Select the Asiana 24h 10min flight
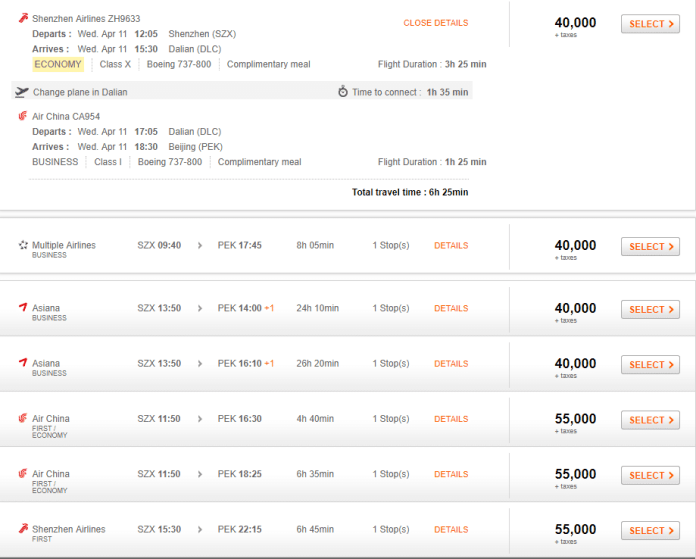Screen dimensions: 696x559 tap(650, 309)
